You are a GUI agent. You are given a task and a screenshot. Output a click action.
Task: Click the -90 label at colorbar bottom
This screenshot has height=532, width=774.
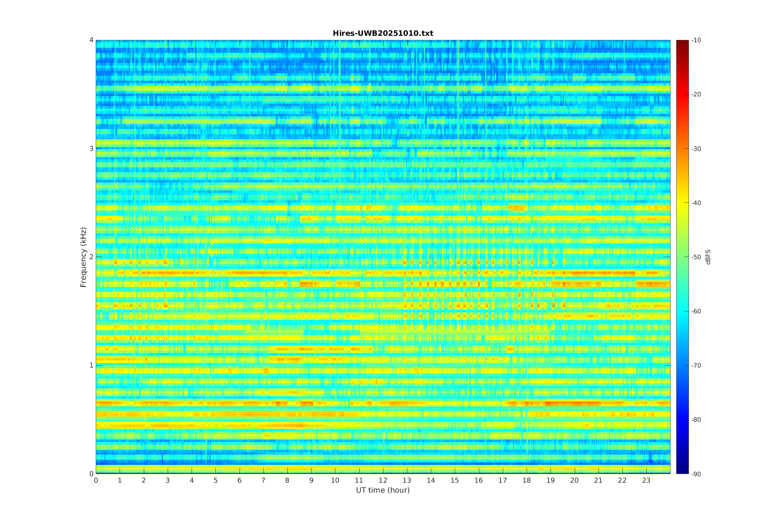pos(696,474)
